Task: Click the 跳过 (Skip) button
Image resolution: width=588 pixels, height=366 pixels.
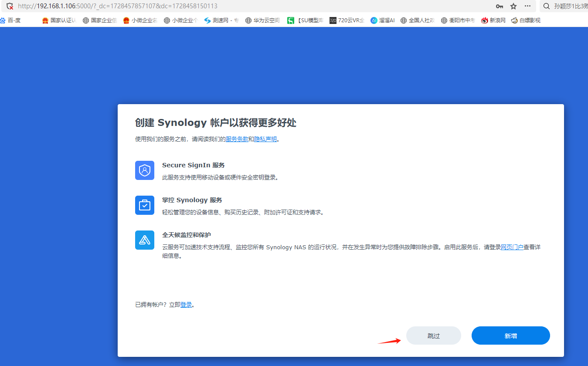Action: point(433,335)
